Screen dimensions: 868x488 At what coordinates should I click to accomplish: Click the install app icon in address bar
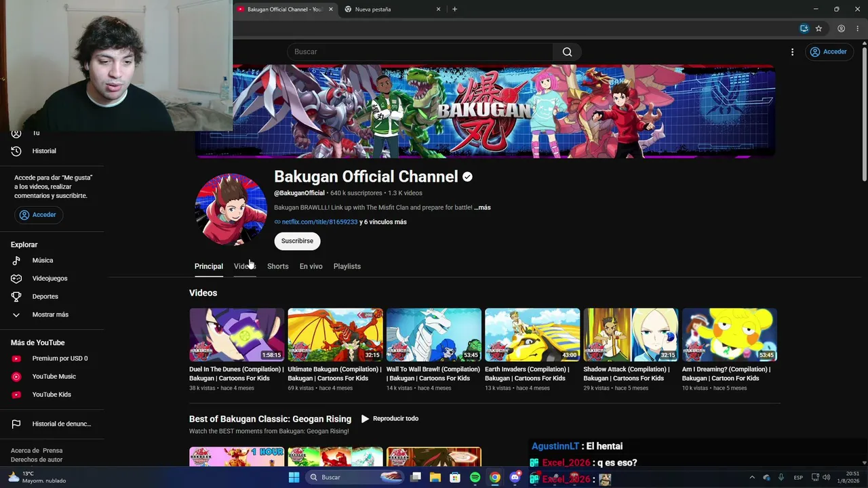[x=804, y=28]
